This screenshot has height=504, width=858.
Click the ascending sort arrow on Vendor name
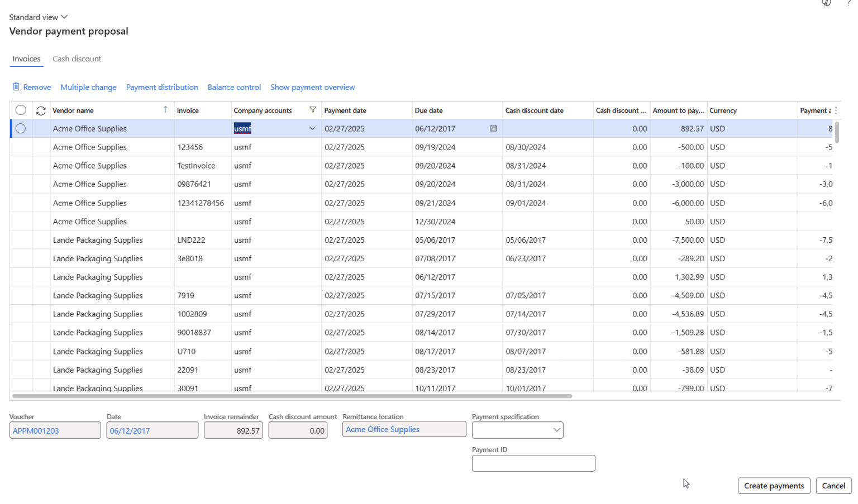pos(165,110)
